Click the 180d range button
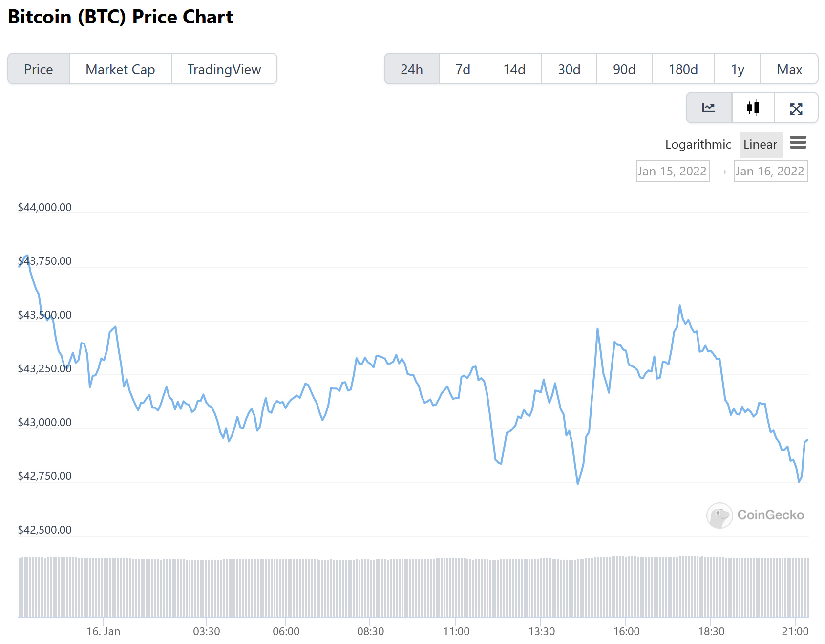The width and height of the screenshot is (825, 644). point(683,69)
